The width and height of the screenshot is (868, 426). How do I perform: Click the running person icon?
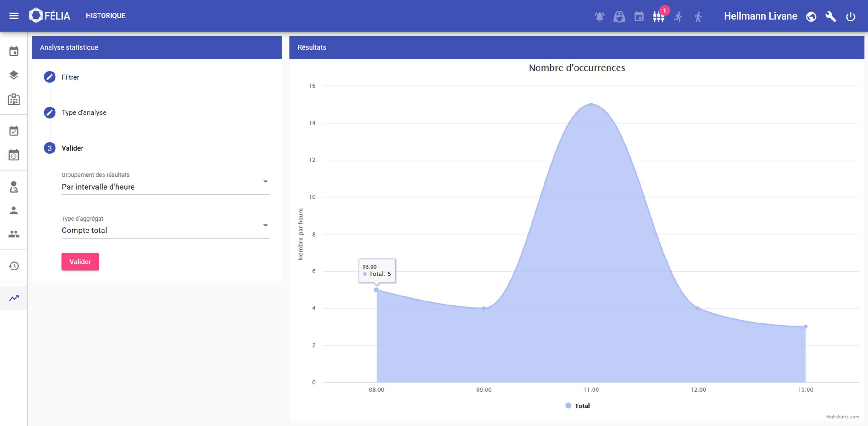678,16
